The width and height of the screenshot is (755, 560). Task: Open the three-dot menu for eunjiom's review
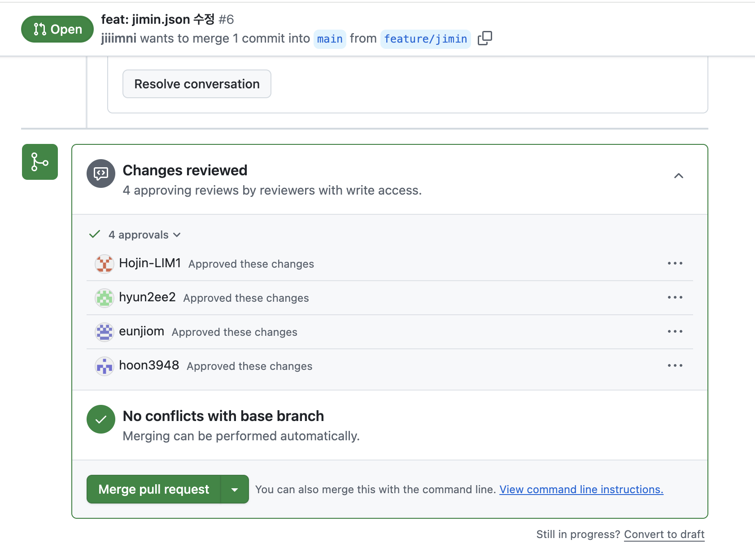coord(675,331)
